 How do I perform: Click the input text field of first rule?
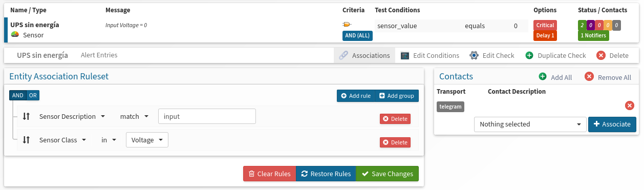(207, 116)
